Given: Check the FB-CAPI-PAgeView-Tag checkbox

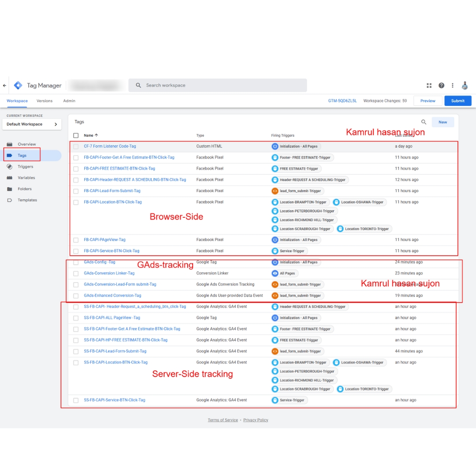Looking at the screenshot, I should tap(76, 240).
